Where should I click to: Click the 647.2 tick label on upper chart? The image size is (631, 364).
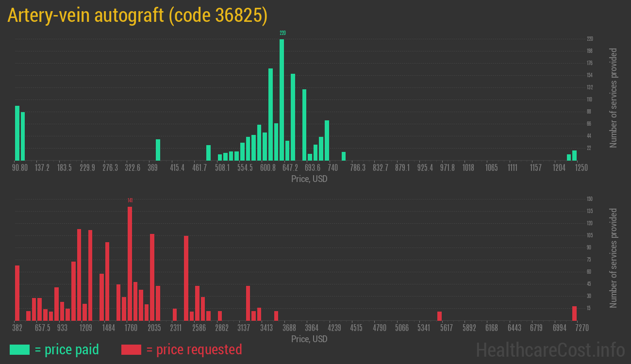point(290,168)
